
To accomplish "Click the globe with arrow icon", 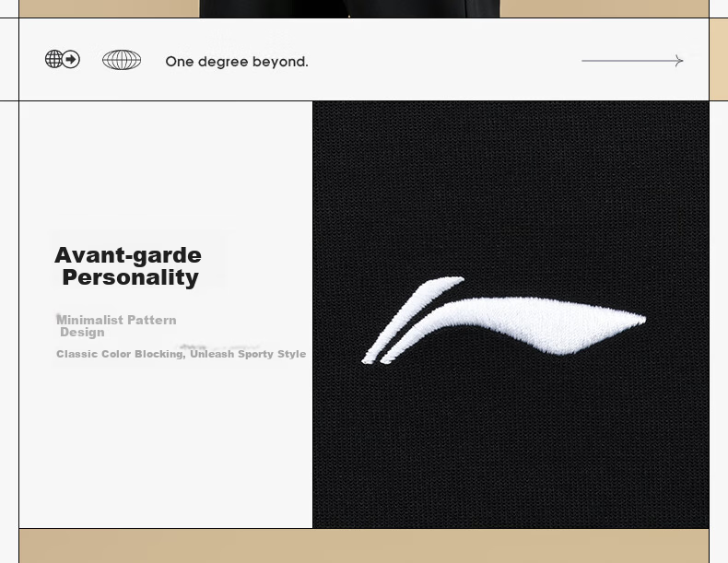I will tap(63, 59).
